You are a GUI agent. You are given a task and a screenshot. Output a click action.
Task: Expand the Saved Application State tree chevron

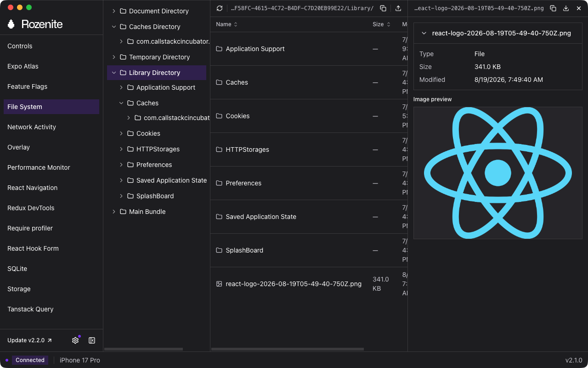coord(121,180)
